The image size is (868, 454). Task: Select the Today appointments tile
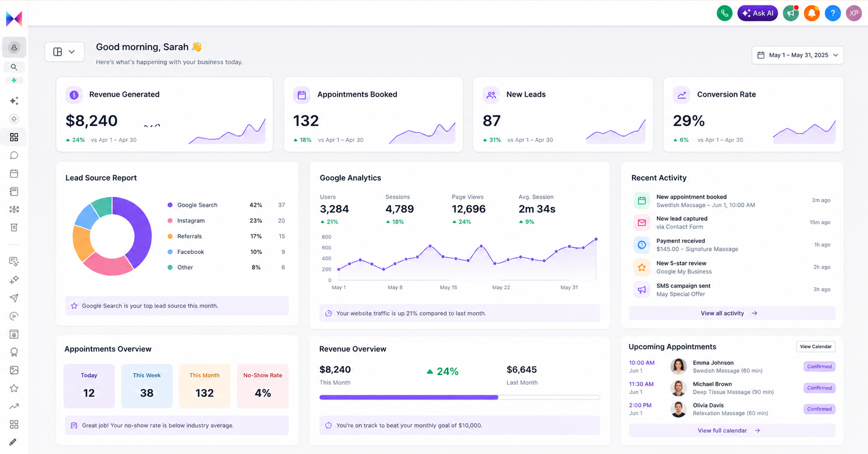pyautogui.click(x=89, y=386)
